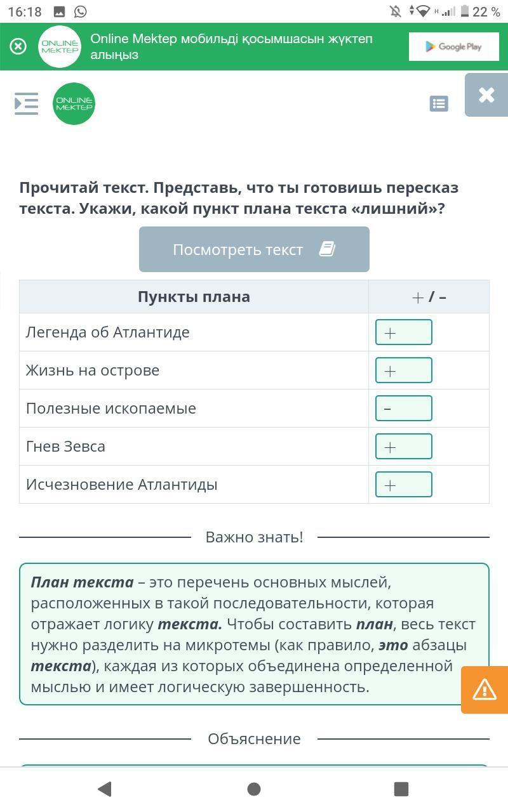508x812 pixels.
Task: Toggle the plus/minus box for Полезные ископаемые
Action: [404, 409]
